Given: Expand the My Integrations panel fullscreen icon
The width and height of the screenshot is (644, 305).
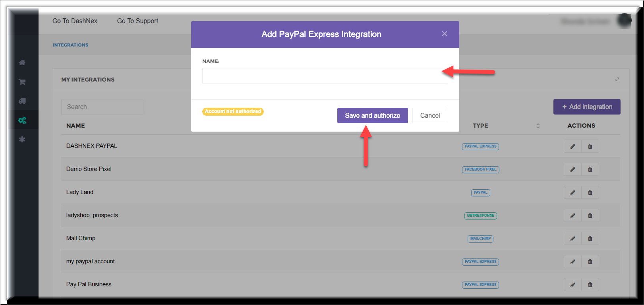Looking at the screenshot, I should tap(617, 79).
